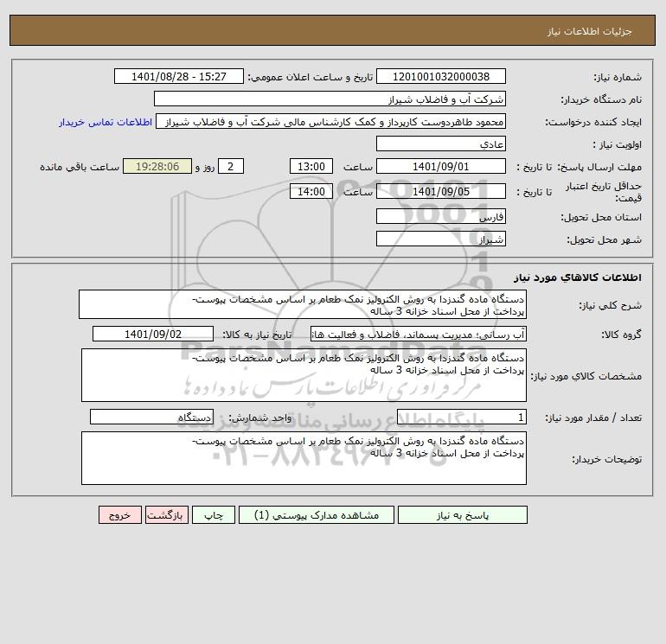Click label 'حداقل تاریخ اعتبار قیمت:'
Screen dimensions: 666x644
pos(604,192)
